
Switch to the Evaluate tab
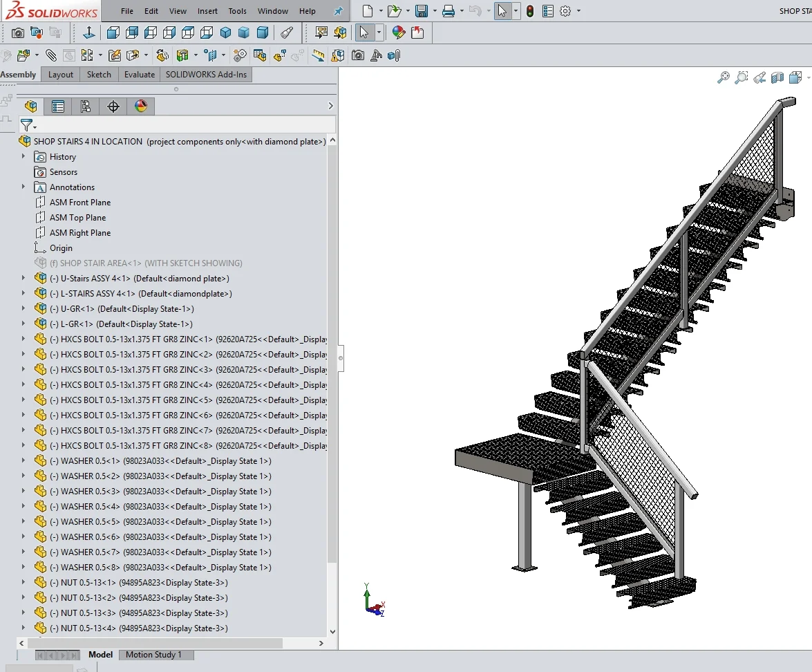(x=140, y=75)
